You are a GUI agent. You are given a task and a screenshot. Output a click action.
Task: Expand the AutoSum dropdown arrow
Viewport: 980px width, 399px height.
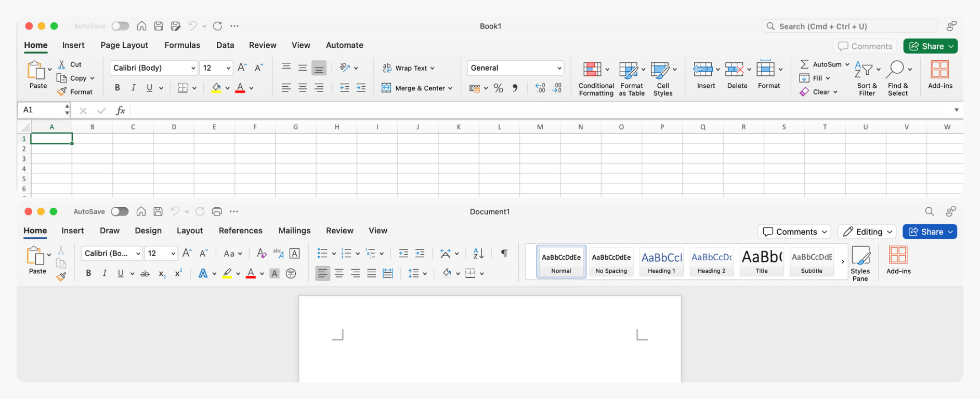click(847, 64)
